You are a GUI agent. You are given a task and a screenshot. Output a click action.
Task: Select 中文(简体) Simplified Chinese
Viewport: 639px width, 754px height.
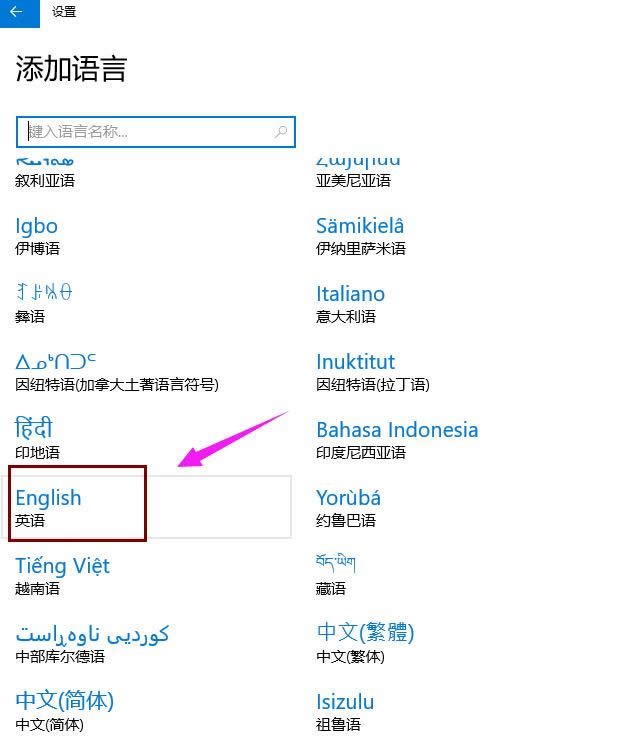[64, 710]
